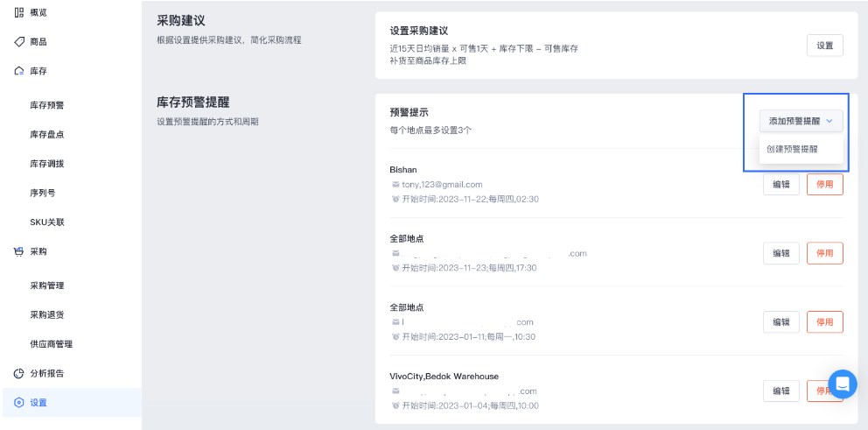Click the VivoCity,Bedok Warehouse location name
This screenshot has width=868, height=430.
pos(444,377)
